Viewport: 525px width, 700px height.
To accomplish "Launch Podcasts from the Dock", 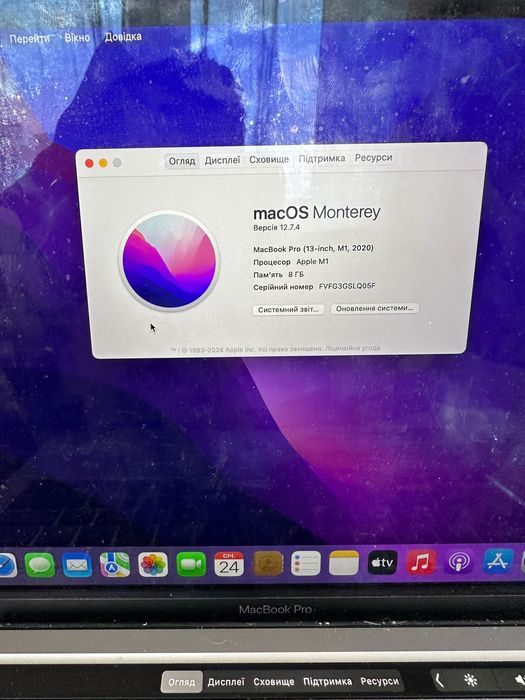I will pyautogui.click(x=459, y=562).
